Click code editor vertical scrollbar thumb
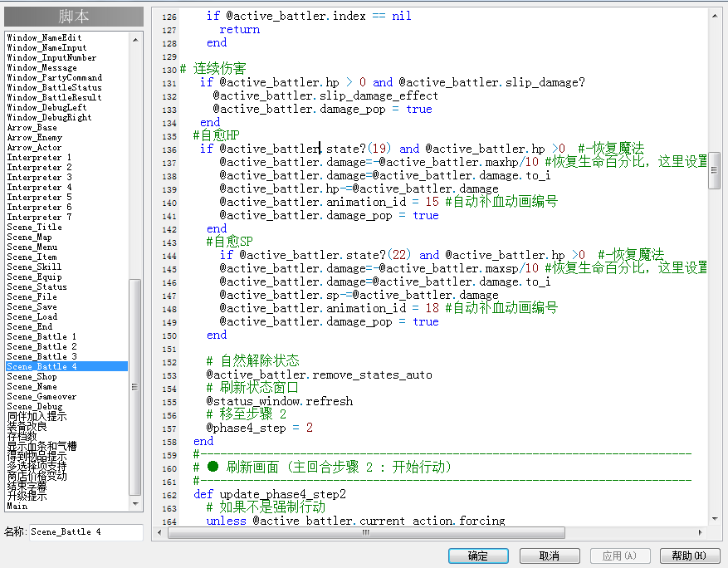The height and width of the screenshot is (568, 728). point(715,170)
